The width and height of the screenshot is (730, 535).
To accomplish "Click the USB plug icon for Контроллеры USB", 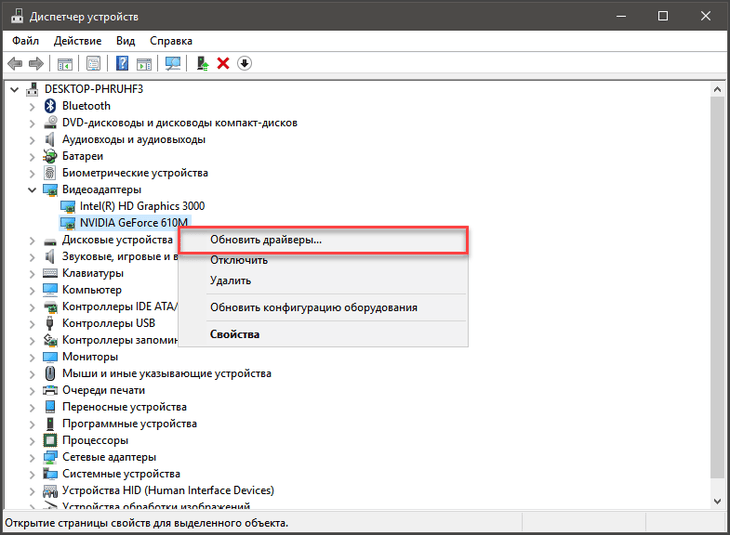I will click(50, 323).
